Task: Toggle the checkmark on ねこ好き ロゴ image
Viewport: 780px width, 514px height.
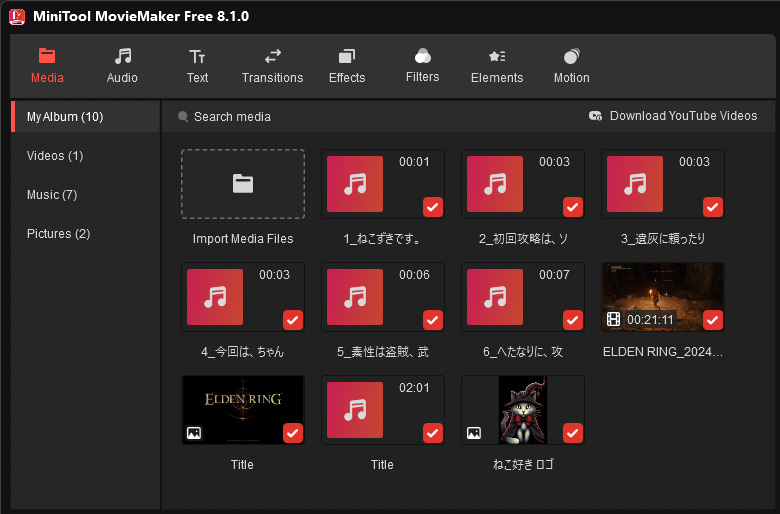Action: click(x=573, y=433)
